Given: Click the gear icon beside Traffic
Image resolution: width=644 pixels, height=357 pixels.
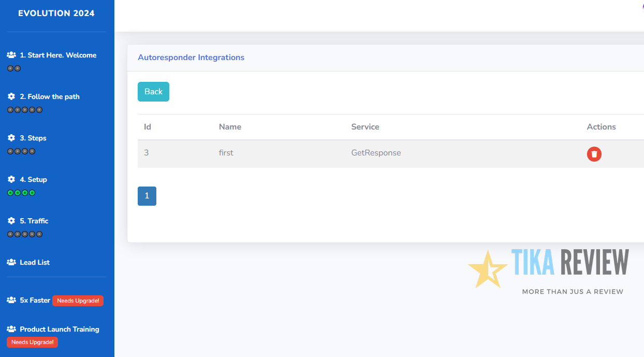Looking at the screenshot, I should coord(11,221).
